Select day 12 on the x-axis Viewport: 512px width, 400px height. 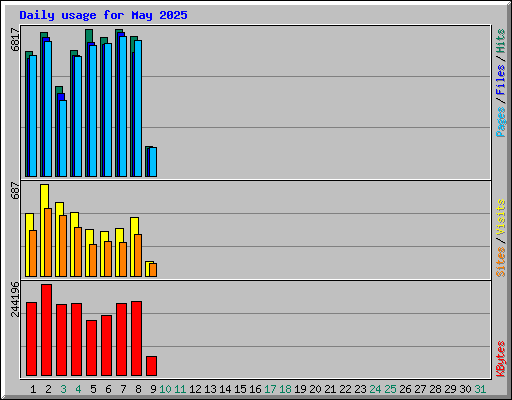point(195,389)
